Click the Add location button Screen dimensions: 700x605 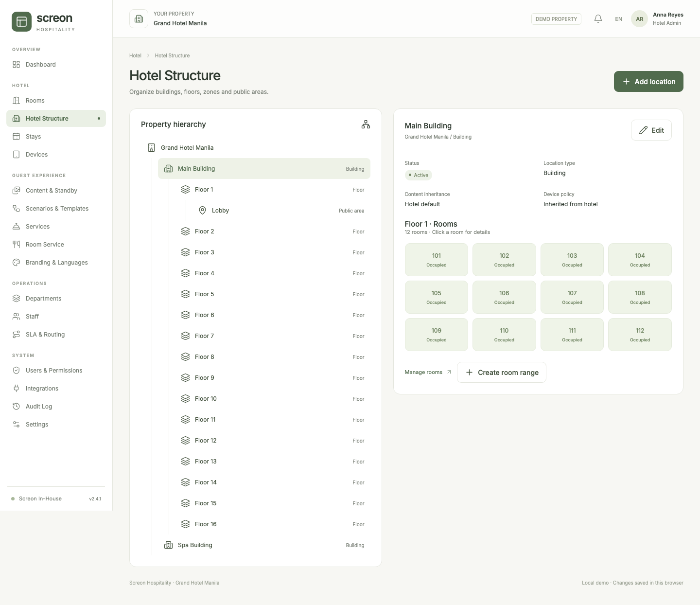[x=648, y=82]
